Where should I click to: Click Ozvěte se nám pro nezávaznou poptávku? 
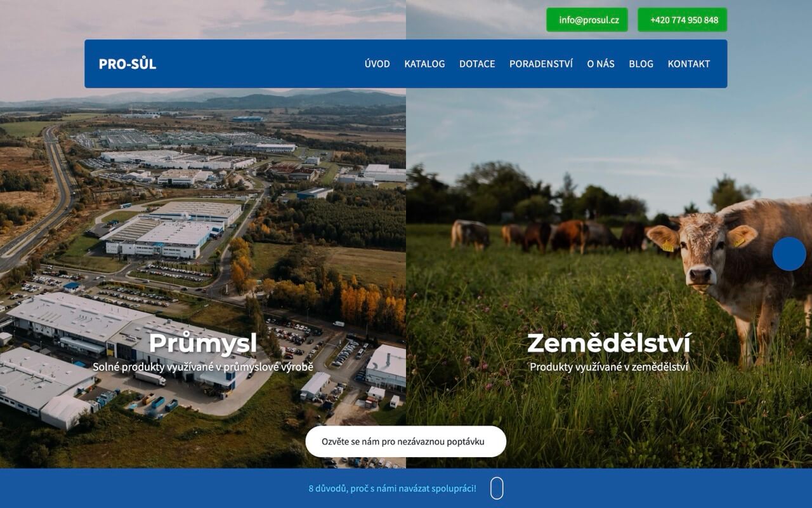point(406,441)
